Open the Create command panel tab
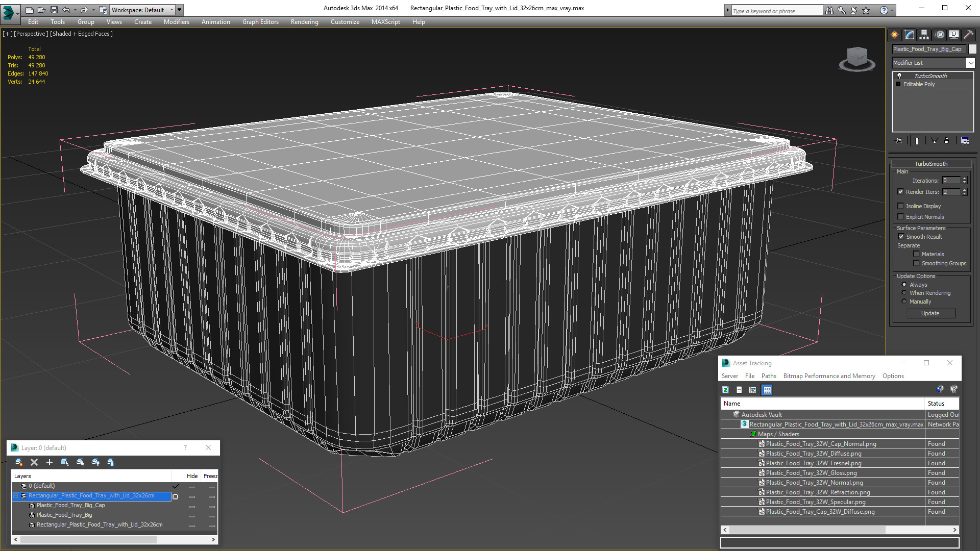This screenshot has height=551, width=980. pos(894,35)
